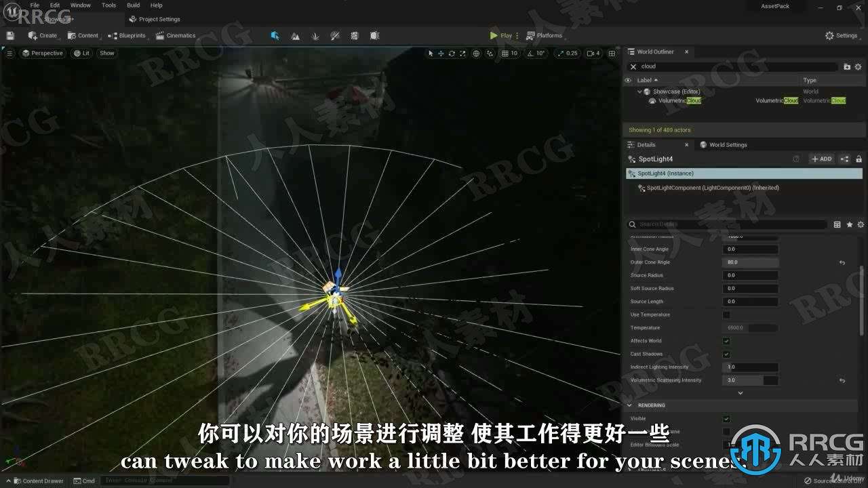Adjust the Volumetric Scattering Intensity value slider
The width and height of the screenshot is (868, 488).
pyautogui.click(x=751, y=380)
